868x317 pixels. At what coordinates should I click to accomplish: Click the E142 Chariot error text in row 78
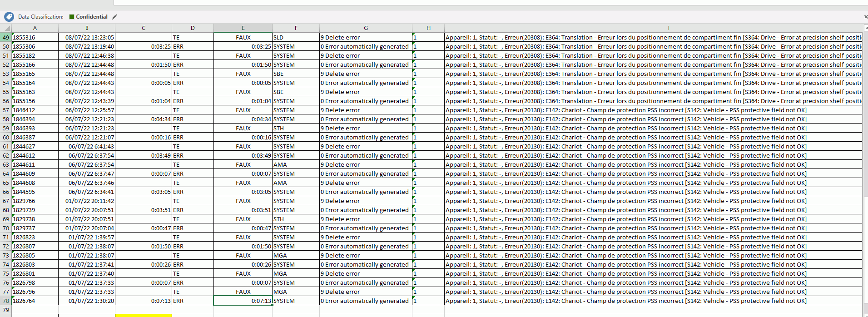tap(653, 301)
